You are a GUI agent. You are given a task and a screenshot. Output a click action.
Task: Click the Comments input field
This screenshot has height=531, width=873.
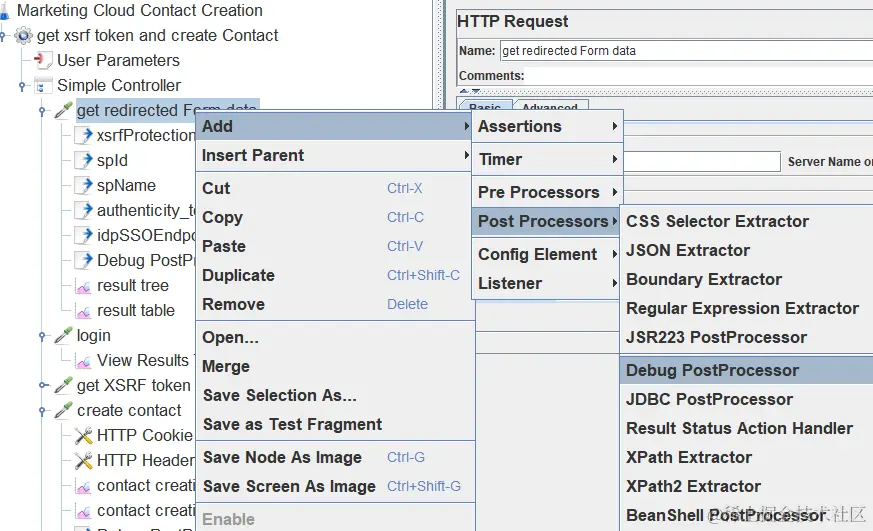[699, 76]
